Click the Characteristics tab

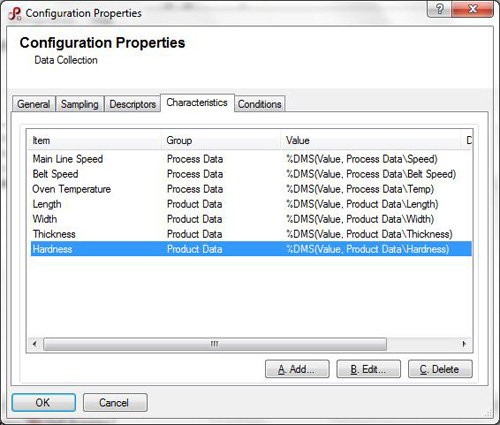click(x=197, y=103)
